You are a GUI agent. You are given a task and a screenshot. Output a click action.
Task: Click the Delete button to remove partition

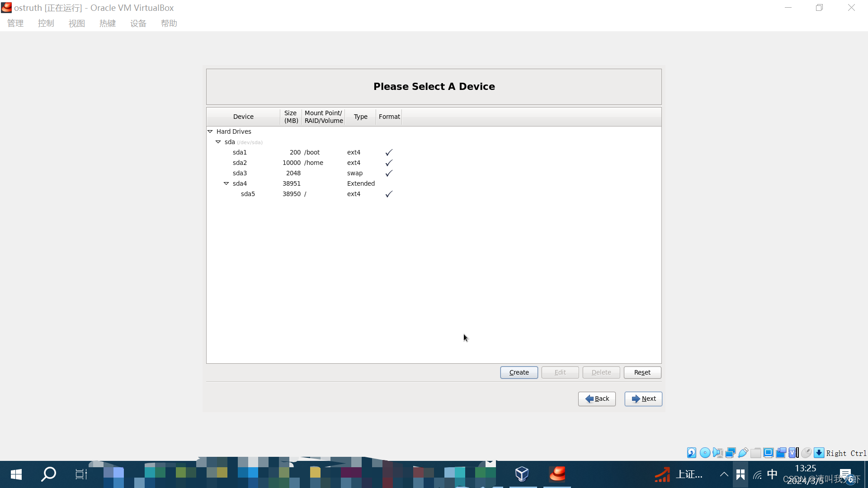click(x=602, y=372)
